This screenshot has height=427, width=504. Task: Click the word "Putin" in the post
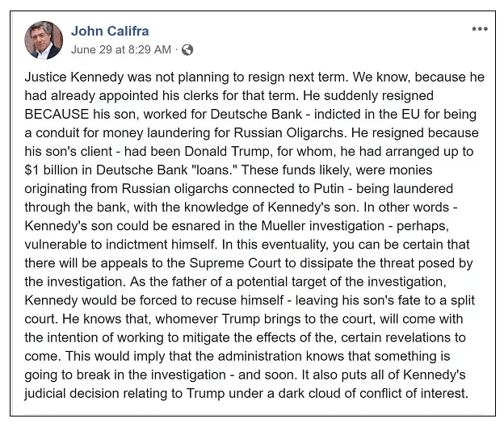pos(329,189)
